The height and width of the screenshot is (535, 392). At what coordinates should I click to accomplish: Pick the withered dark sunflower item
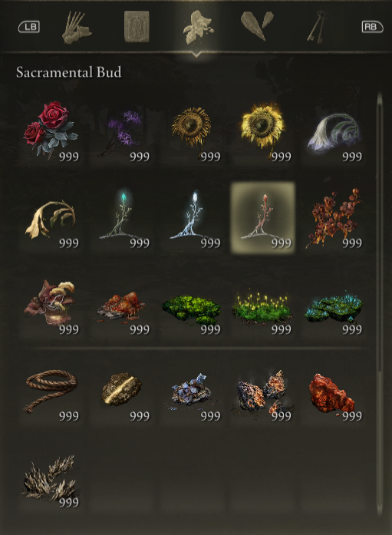pos(193,131)
